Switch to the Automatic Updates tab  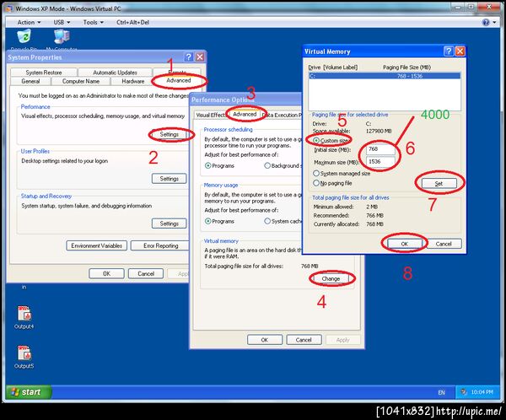click(115, 73)
